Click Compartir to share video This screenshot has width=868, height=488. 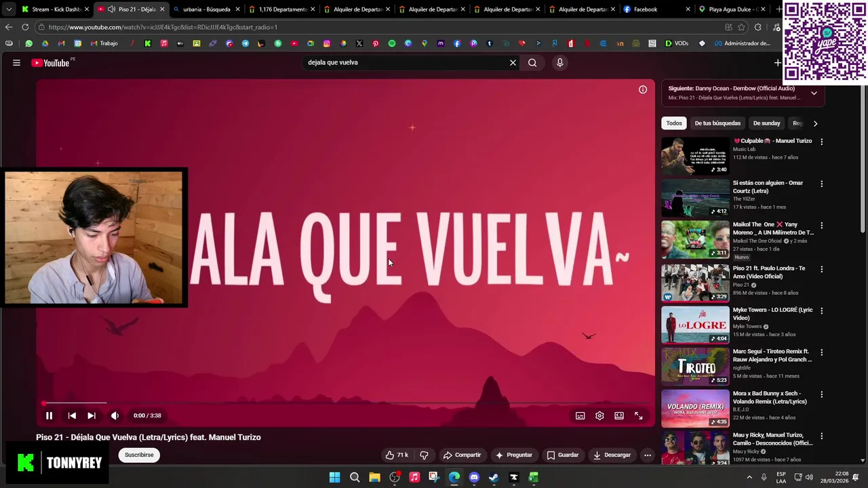pos(462,455)
